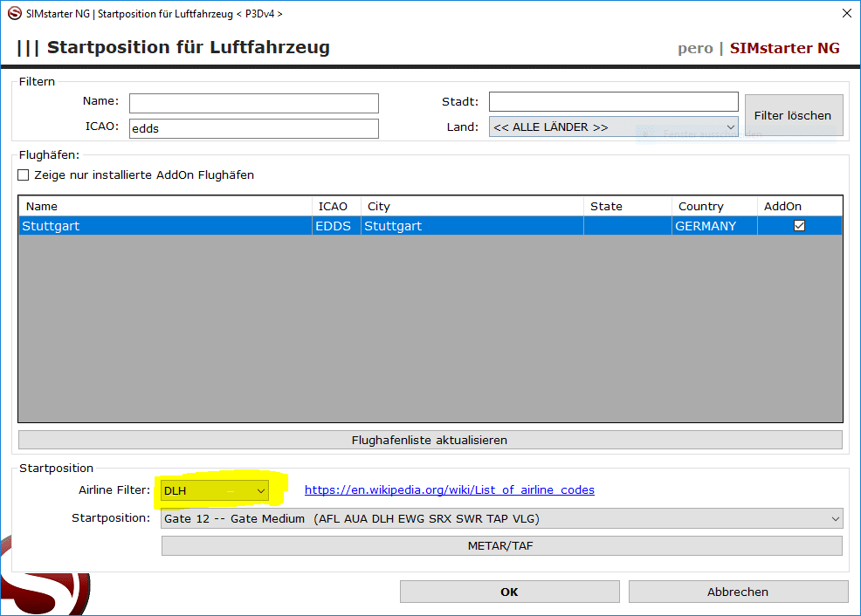The image size is (861, 616).
Task: Sort list by ICAO column header
Action: point(336,207)
